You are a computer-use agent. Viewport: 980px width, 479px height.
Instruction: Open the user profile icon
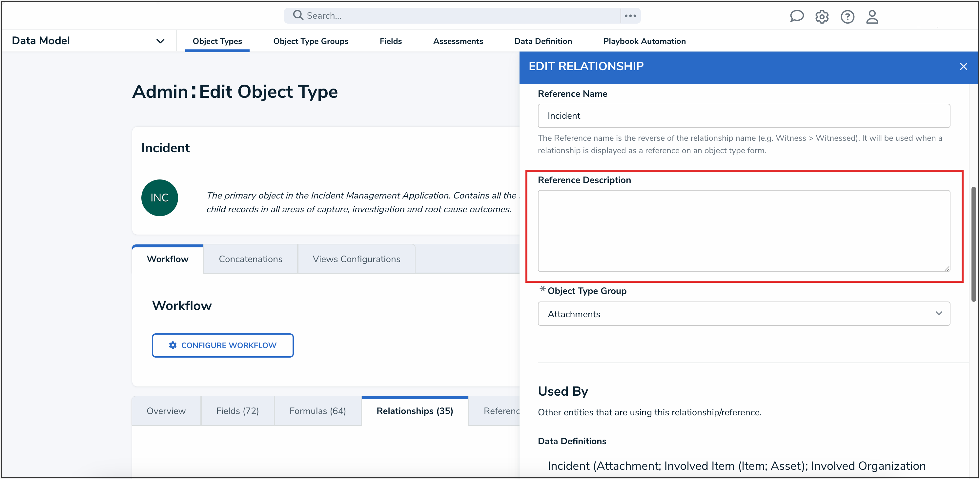(x=872, y=16)
